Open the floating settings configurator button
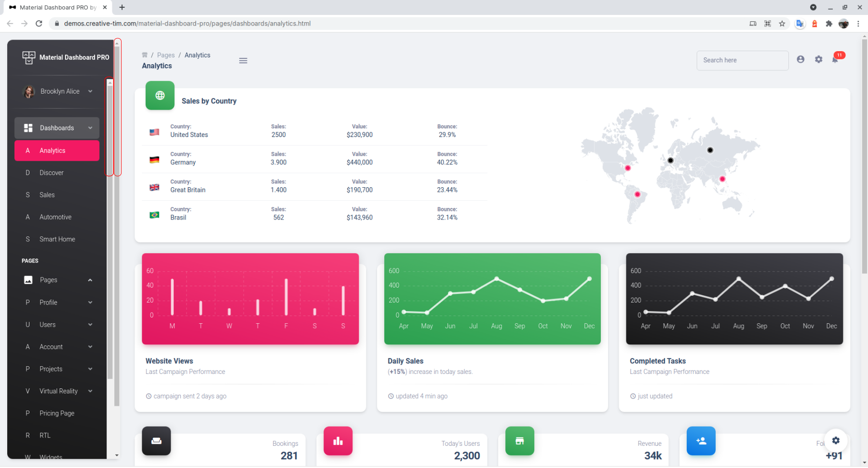 [836, 440]
